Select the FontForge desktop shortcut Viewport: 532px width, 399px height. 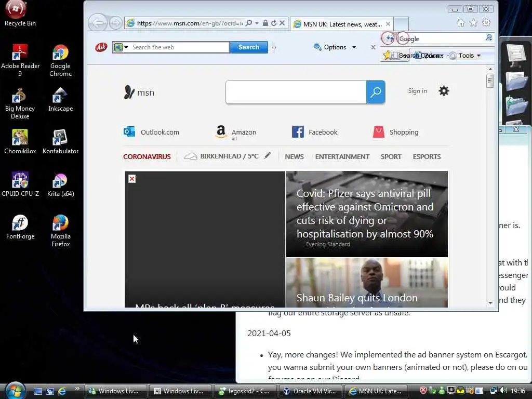[x=20, y=227]
